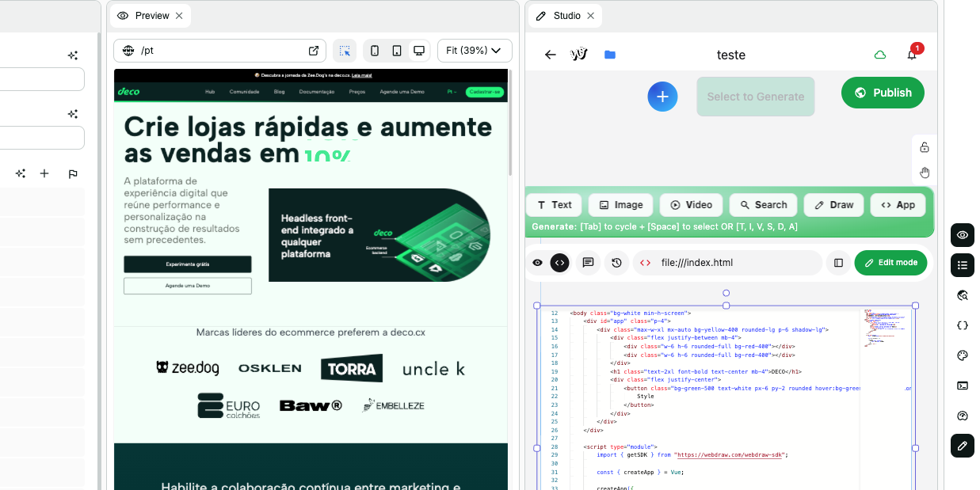Switch to code view with the code toggle
Viewport: 980px width, 490px height.
pyautogui.click(x=559, y=262)
